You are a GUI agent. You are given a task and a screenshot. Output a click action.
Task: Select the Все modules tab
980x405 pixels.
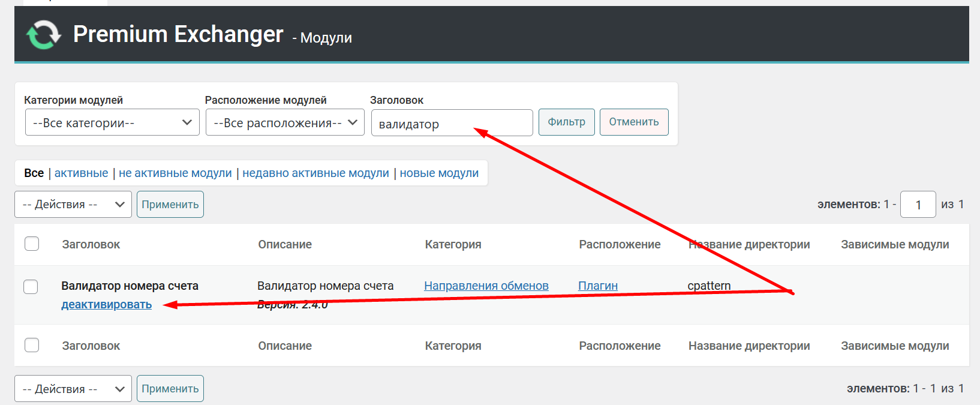click(x=34, y=173)
